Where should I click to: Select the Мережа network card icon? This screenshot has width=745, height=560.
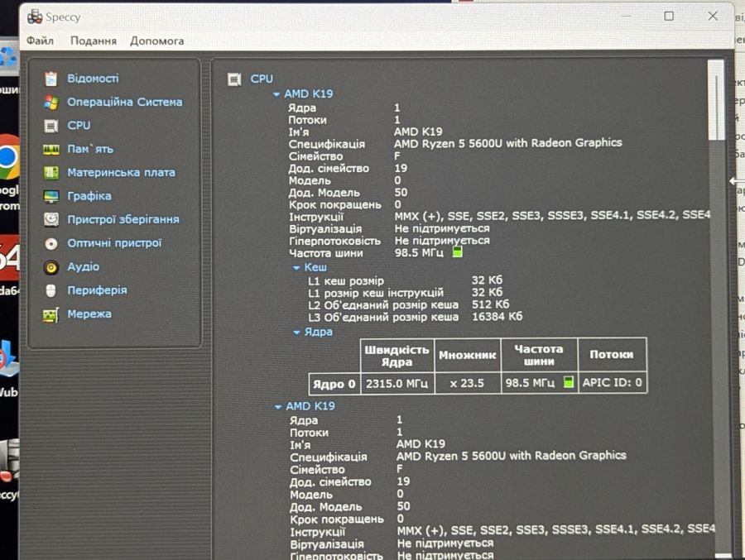(x=50, y=314)
